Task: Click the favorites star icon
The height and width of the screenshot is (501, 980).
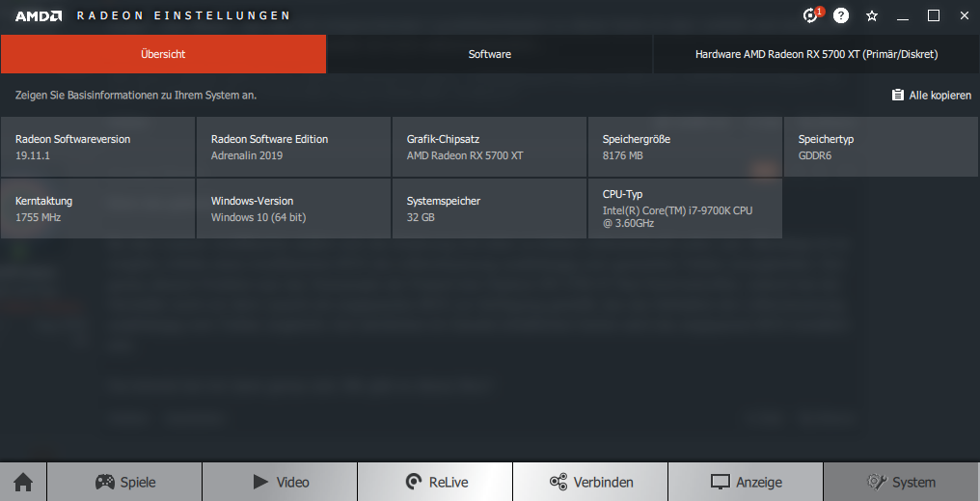Action: 872,15
